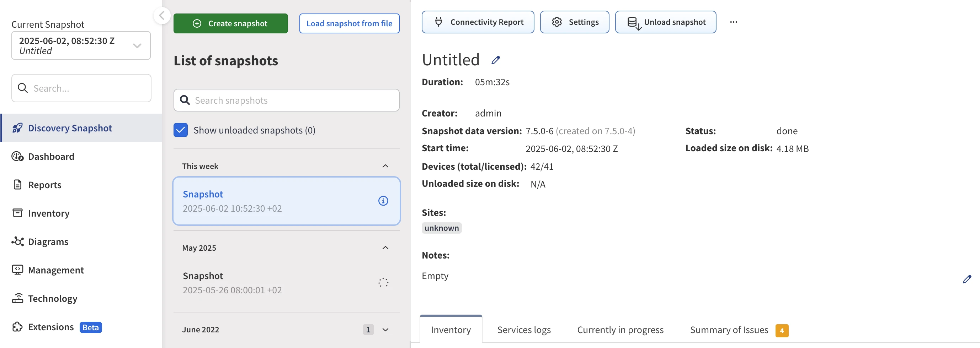The width and height of the screenshot is (980, 348).
Task: Collapse the May 2025 snapshot group
Action: pos(385,248)
